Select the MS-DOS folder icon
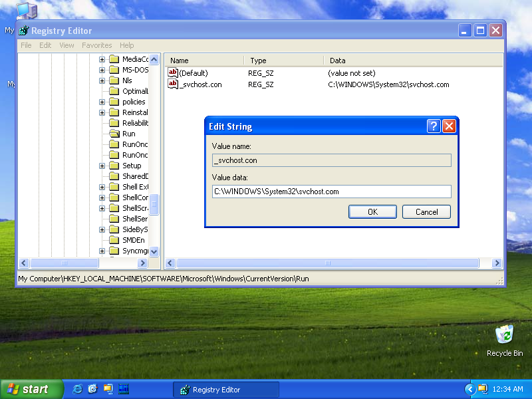The height and width of the screenshot is (399, 532). pyautogui.click(x=114, y=70)
